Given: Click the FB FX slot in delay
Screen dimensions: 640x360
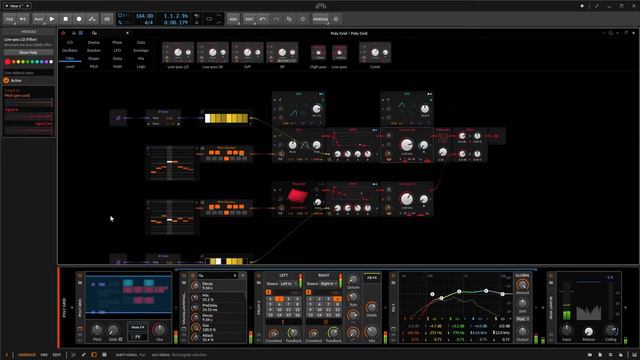Looking at the screenshot, I should click(x=372, y=278).
